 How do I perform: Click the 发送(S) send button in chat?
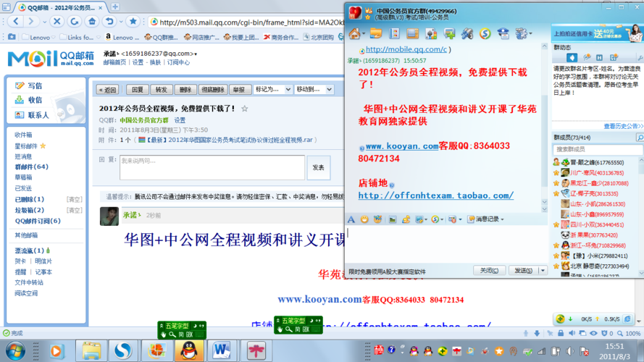point(524,271)
